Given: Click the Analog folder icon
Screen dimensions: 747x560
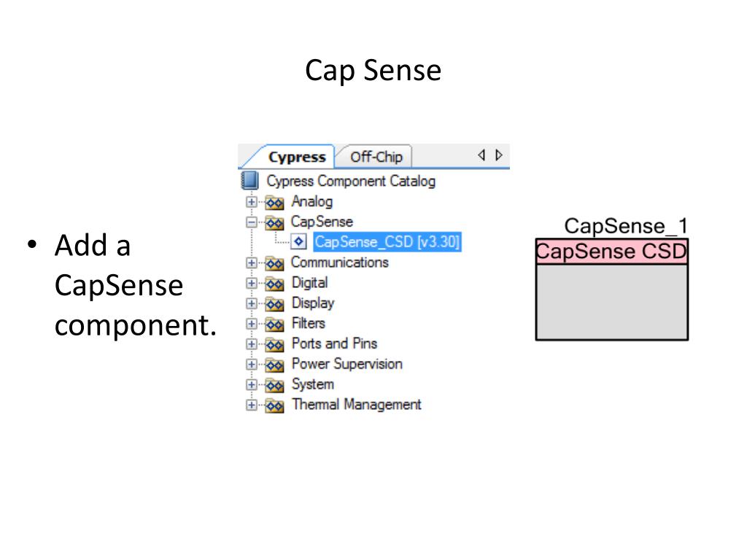Looking at the screenshot, I should [274, 203].
